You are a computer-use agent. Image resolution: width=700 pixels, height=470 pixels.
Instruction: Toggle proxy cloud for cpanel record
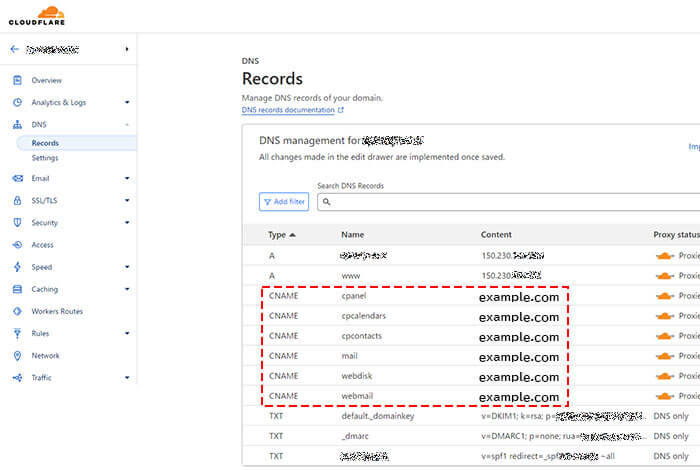(665, 296)
